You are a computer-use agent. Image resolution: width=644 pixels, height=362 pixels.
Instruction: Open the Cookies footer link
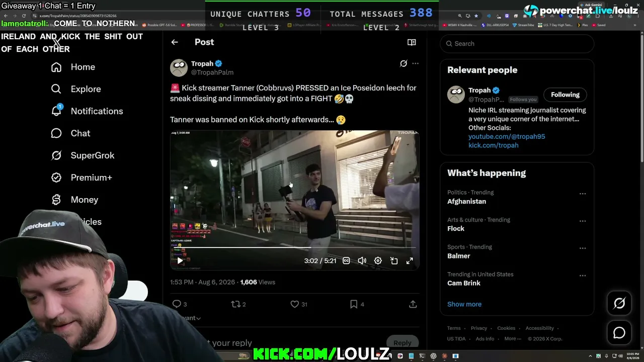click(x=506, y=328)
